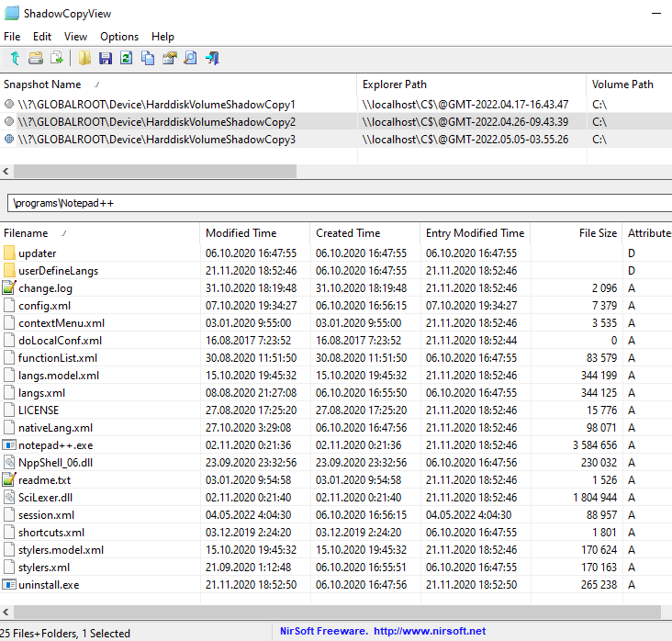Click the config.xml file icon
The image size is (672, 641).
click(x=9, y=305)
